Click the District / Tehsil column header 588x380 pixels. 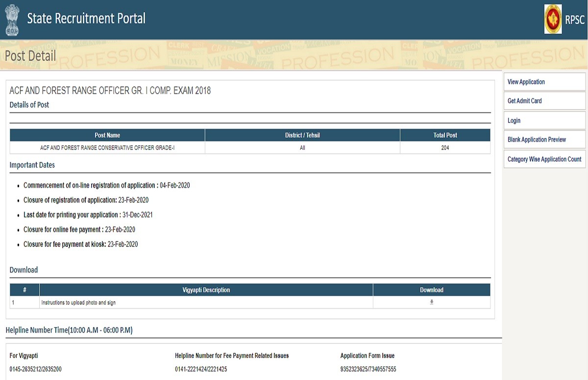coord(302,135)
